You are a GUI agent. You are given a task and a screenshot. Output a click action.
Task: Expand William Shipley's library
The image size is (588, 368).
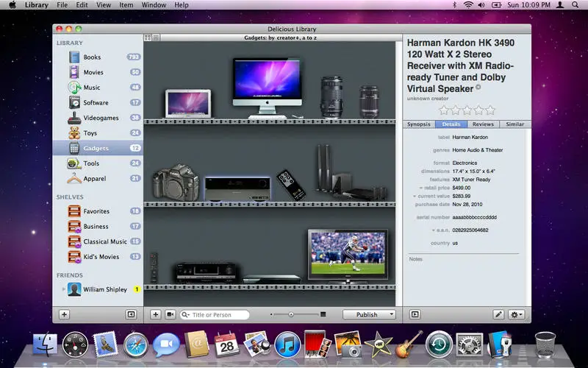click(63, 289)
